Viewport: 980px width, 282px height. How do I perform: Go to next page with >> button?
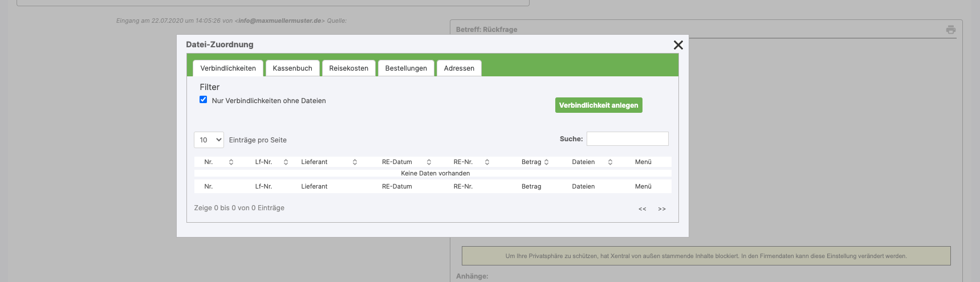click(662, 209)
